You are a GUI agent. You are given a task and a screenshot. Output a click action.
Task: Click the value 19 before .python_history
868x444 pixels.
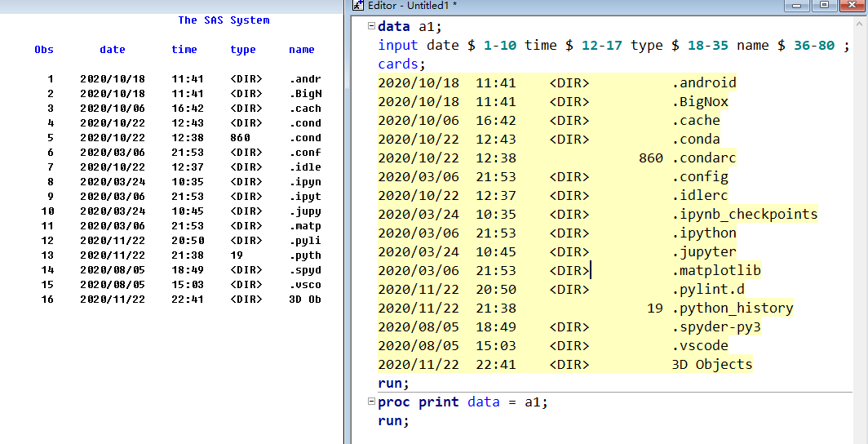click(x=655, y=309)
